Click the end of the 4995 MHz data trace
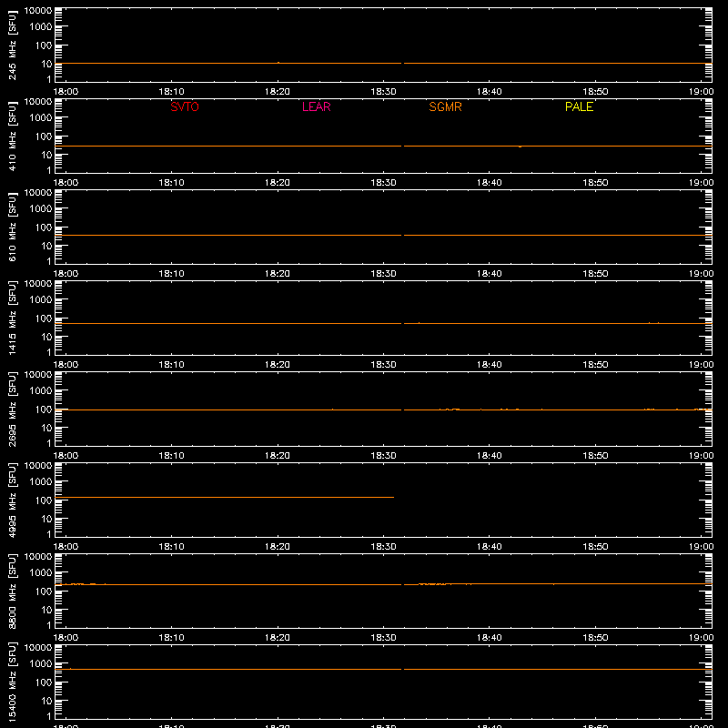Viewport: 728px width, 728px height. (x=393, y=497)
